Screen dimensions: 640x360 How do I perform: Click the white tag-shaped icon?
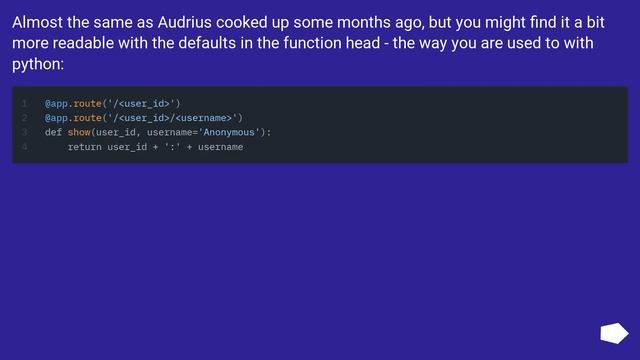(614, 333)
